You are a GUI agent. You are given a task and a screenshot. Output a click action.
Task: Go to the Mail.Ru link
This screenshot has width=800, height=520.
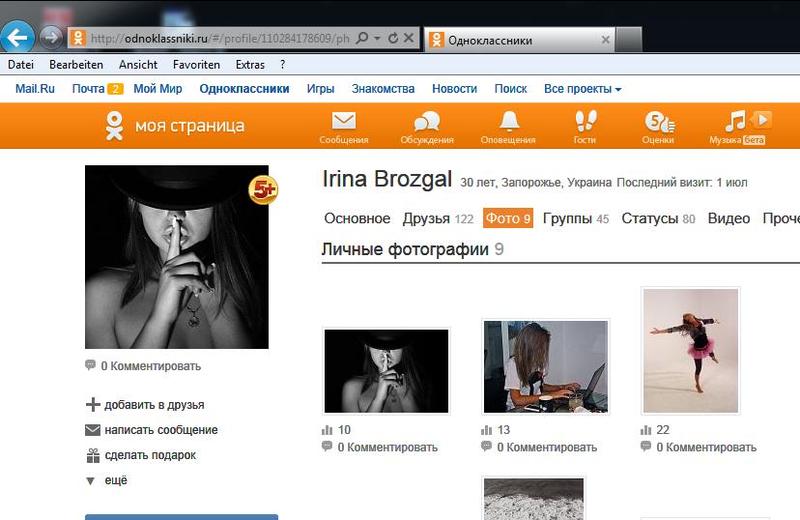35,89
